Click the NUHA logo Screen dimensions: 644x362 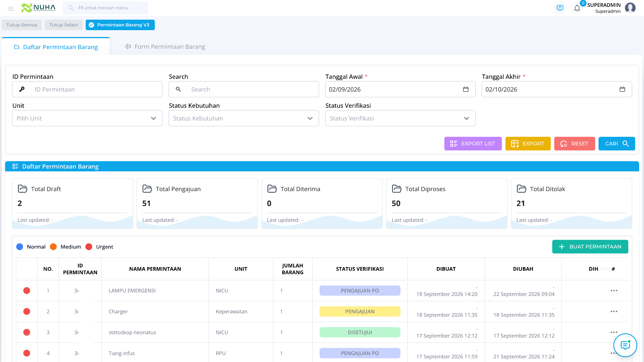38,8
